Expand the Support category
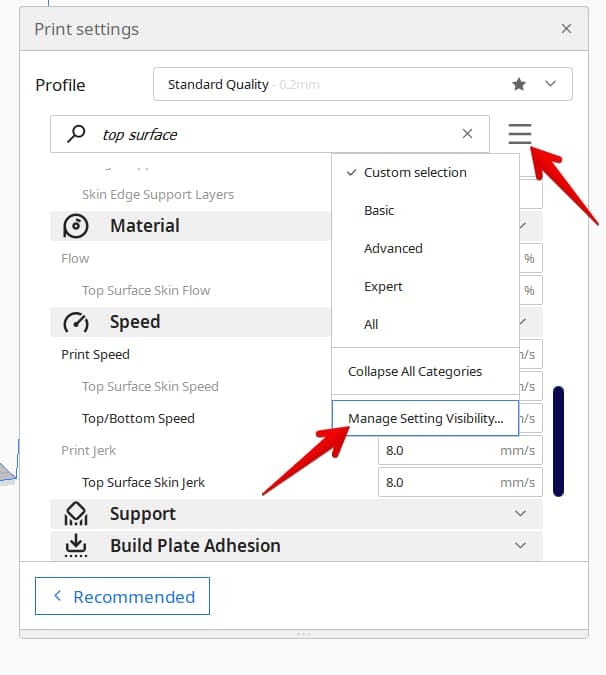 click(x=519, y=514)
